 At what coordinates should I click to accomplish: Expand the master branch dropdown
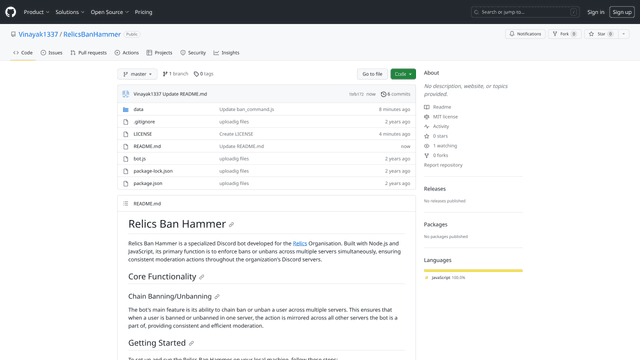click(x=138, y=74)
